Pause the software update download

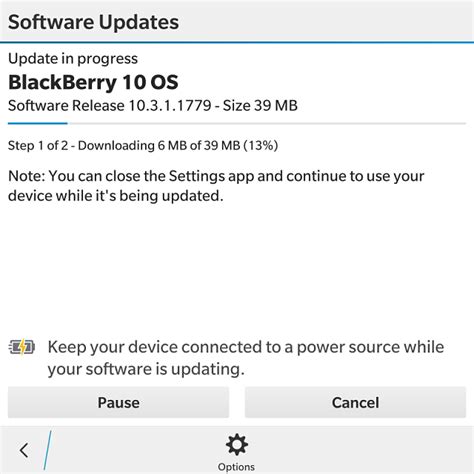pos(118,402)
